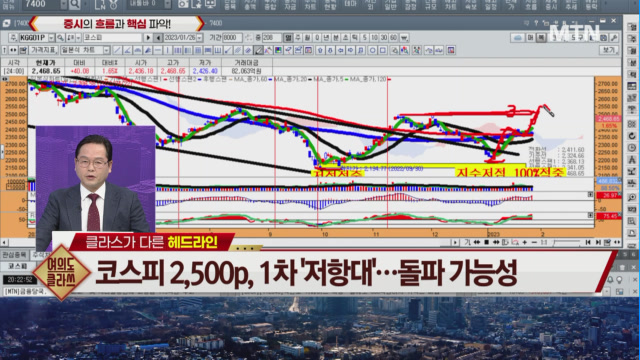Toggle the monthly (월) period button
The width and height of the screenshot is (640, 360).
[307, 38]
